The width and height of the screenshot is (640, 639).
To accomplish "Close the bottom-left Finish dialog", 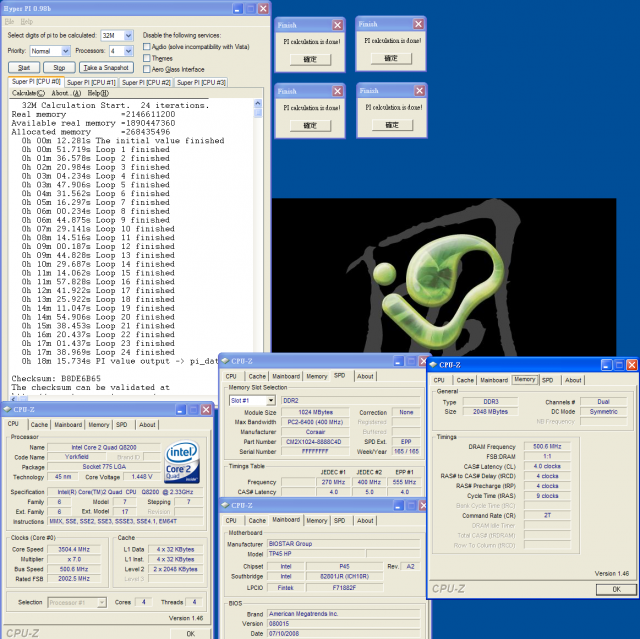I will [338, 91].
